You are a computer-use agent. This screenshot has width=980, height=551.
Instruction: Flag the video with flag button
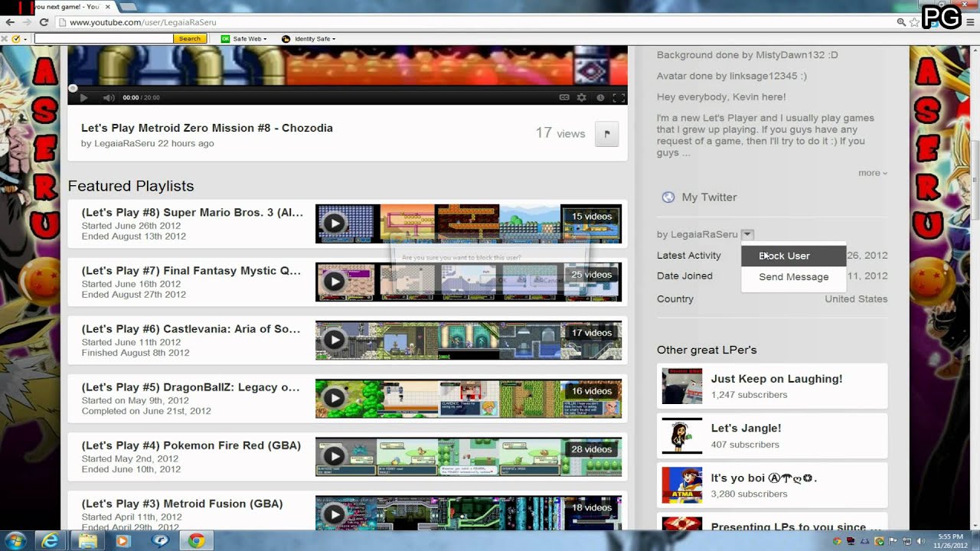(606, 134)
